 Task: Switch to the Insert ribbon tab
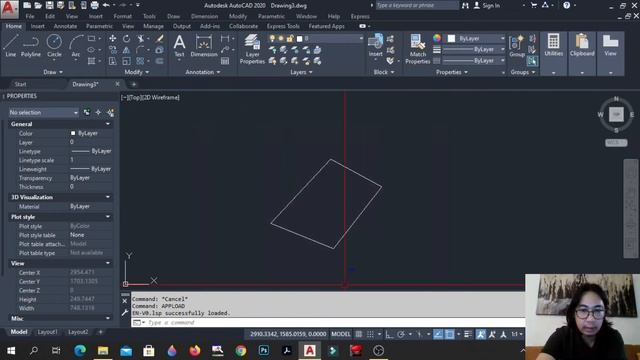[x=38, y=26]
